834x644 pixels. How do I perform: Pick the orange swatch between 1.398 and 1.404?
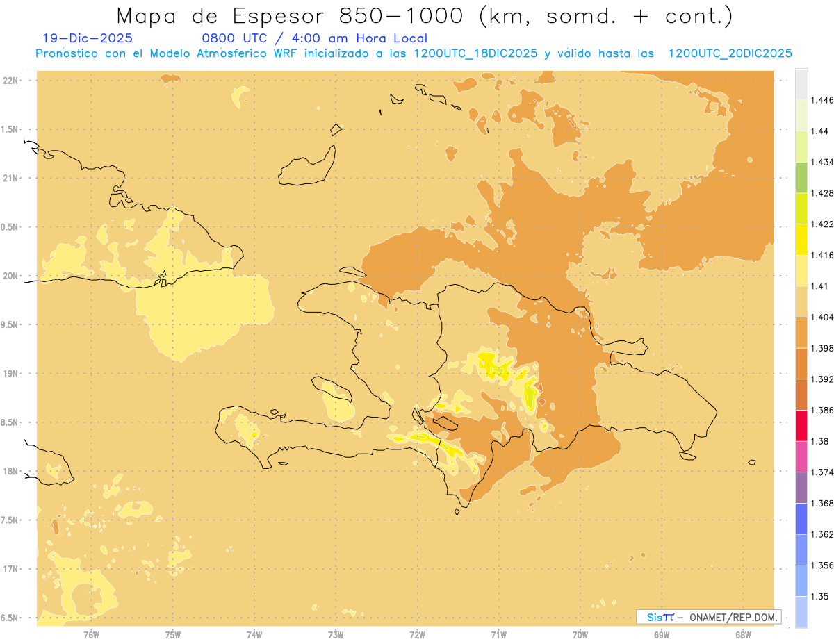801,333
